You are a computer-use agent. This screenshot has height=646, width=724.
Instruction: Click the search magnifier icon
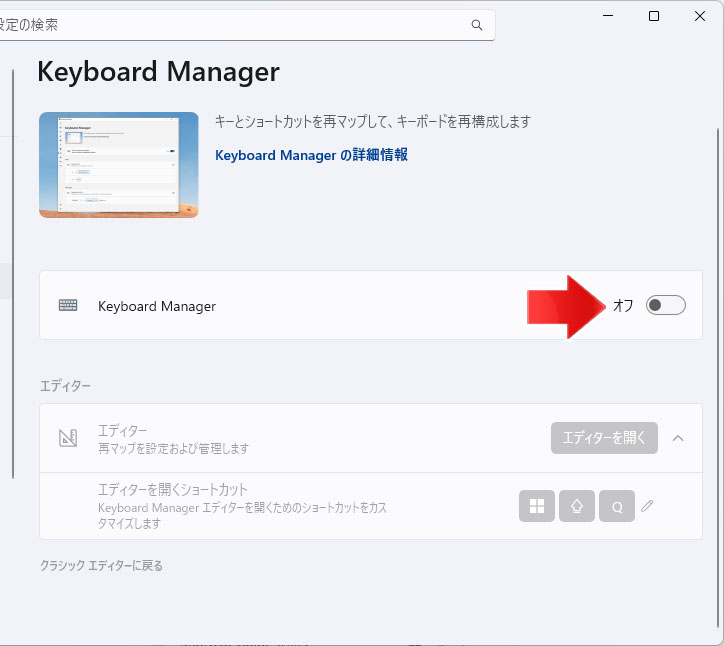click(x=477, y=25)
